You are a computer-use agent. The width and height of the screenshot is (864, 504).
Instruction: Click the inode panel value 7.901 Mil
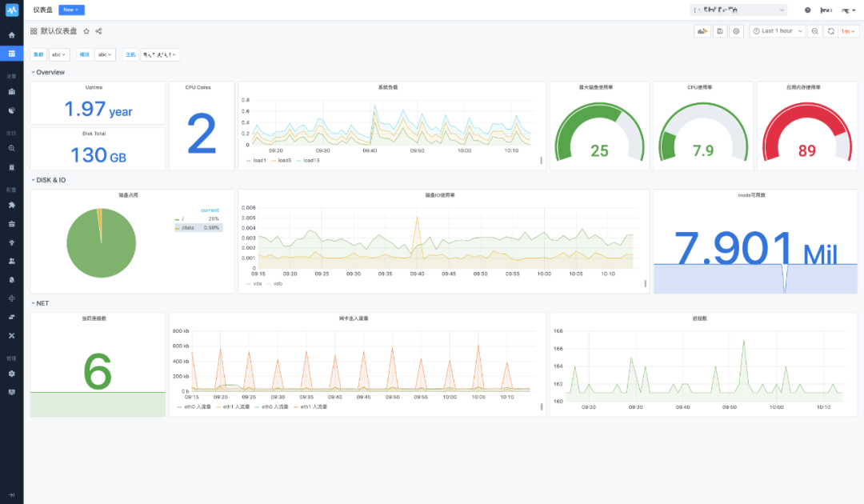[755, 249]
